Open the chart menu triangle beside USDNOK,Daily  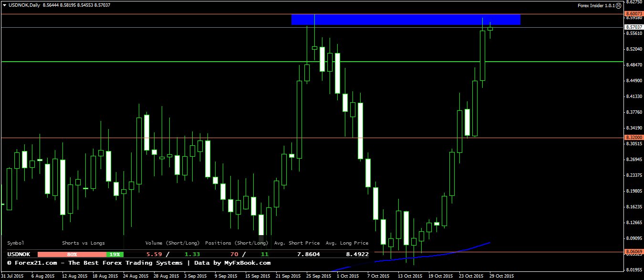tap(4, 5)
